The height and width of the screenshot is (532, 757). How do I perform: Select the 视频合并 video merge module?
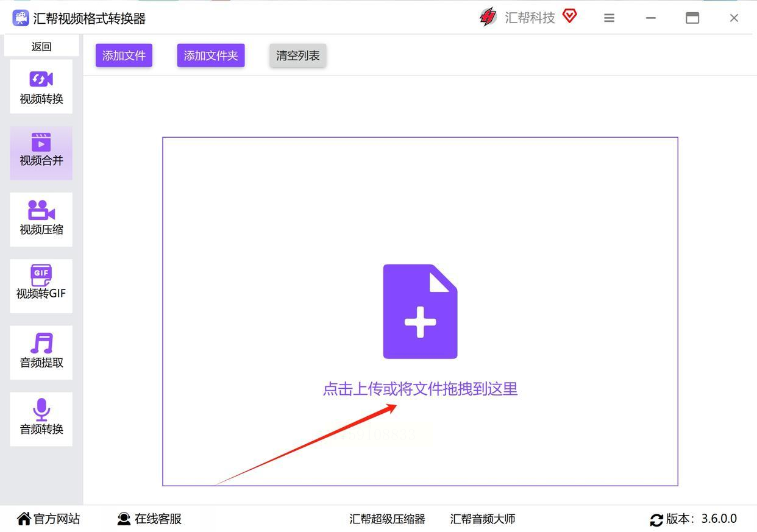click(41, 153)
